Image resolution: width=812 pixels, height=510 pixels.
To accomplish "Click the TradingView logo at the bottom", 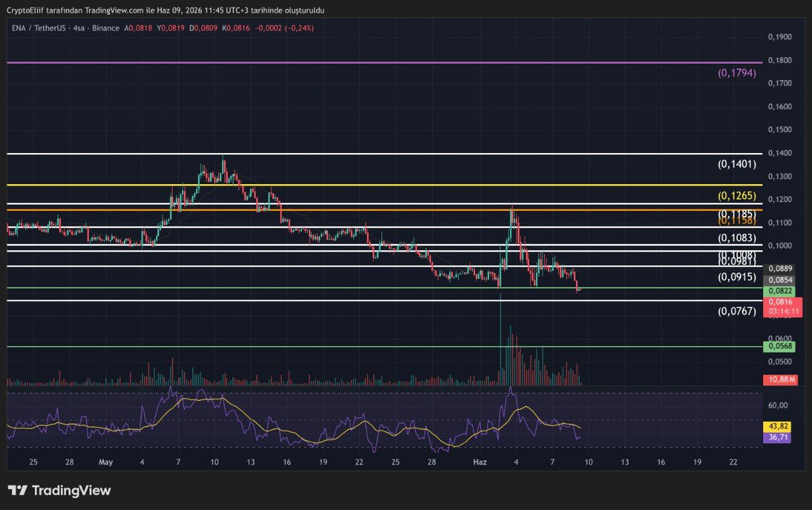I will (59, 490).
